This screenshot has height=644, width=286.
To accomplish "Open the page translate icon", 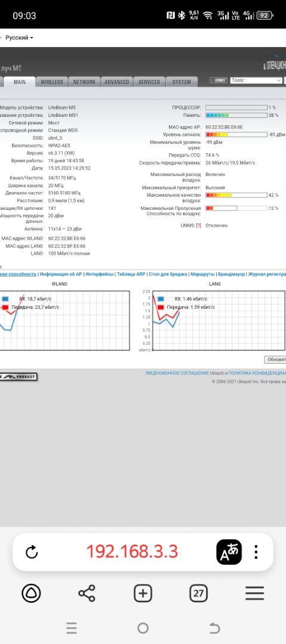I will pyautogui.click(x=229, y=552).
